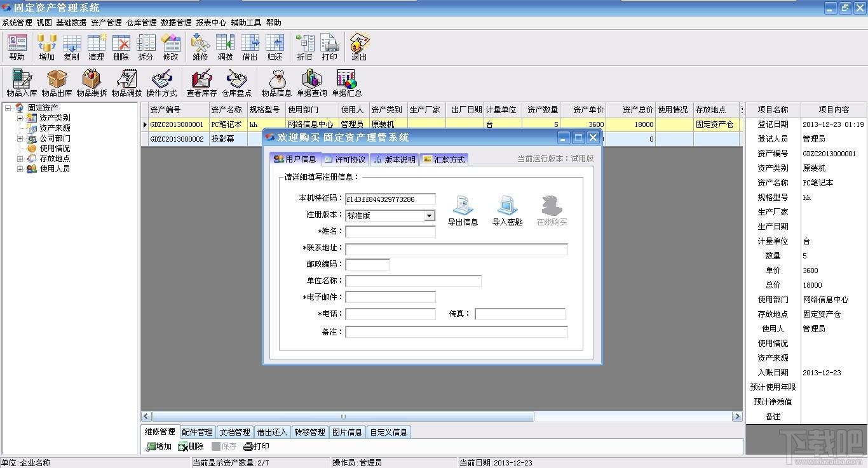Screen dimensions: 868x468
Task: Click the 资产编号 column header
Action: coord(178,109)
